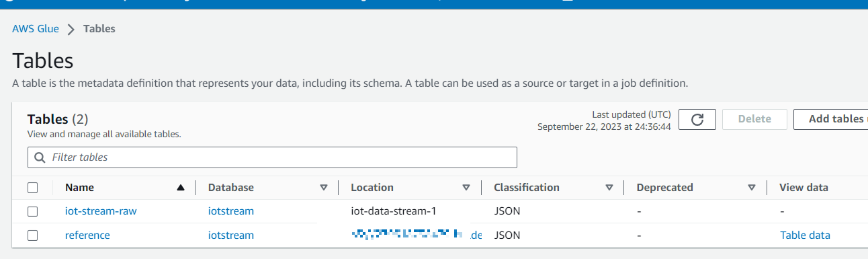Open iotstream database for reference table

point(231,235)
